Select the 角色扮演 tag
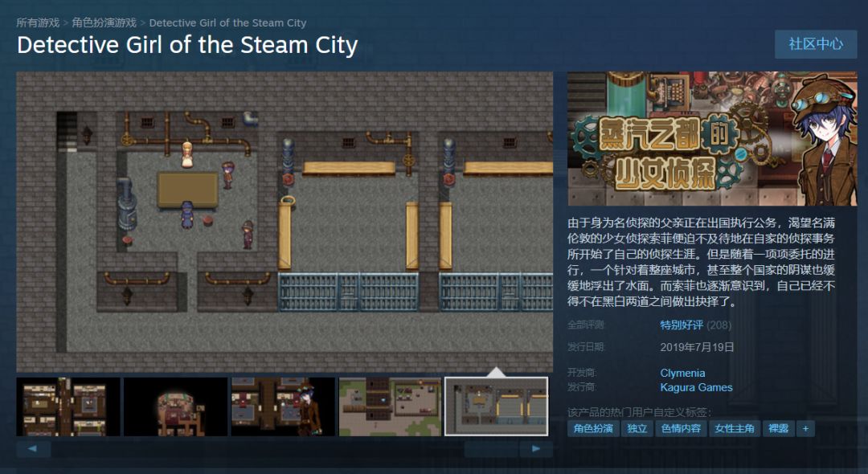Image resolution: width=868 pixels, height=474 pixels. pos(593,429)
